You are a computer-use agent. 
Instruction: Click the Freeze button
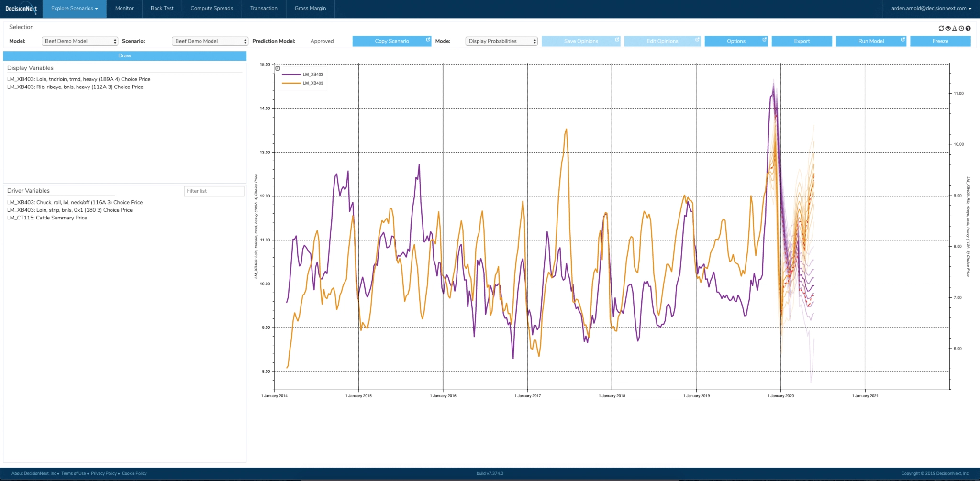point(940,41)
